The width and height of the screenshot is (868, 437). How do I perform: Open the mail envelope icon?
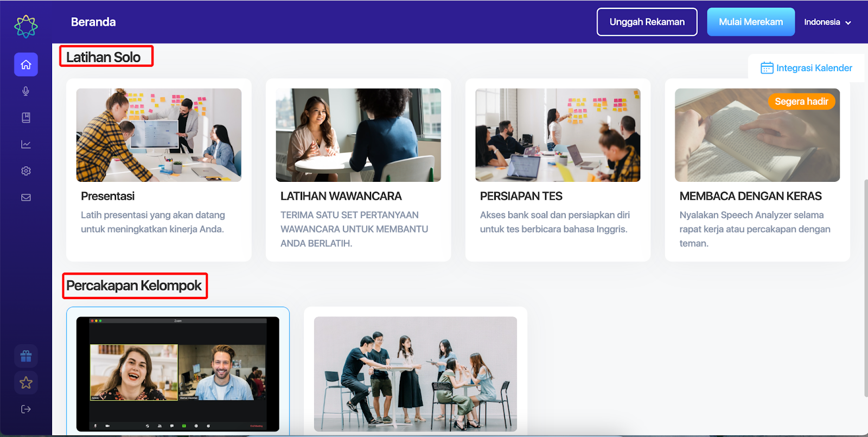26,198
